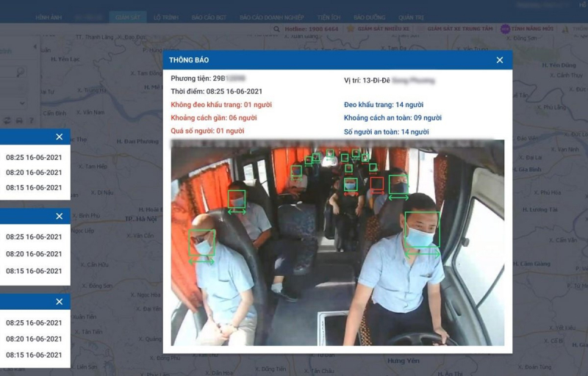
Task: Click the car icon in sidebar toolbar
Action: [19, 120]
